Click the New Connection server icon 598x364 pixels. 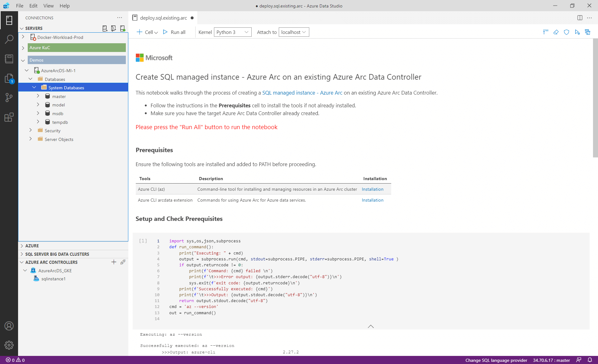point(105,28)
